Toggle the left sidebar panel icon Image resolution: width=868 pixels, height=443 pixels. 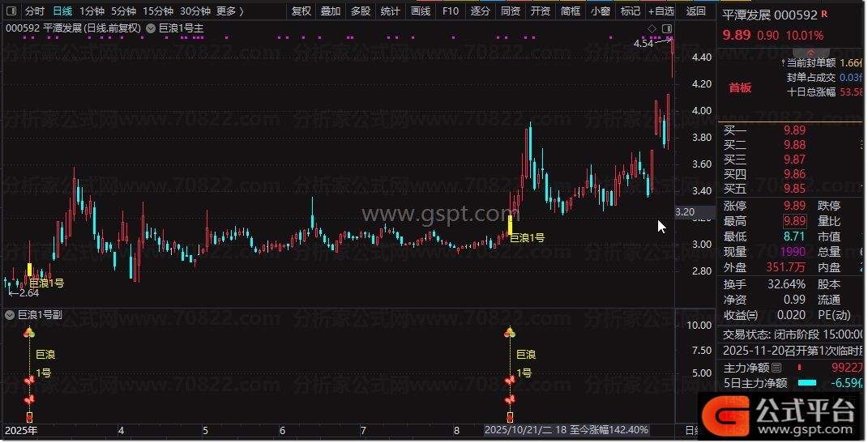coord(10,11)
